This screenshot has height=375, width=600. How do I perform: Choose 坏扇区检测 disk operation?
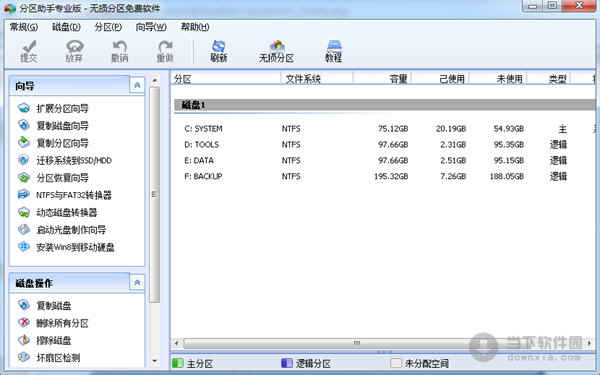(x=58, y=358)
